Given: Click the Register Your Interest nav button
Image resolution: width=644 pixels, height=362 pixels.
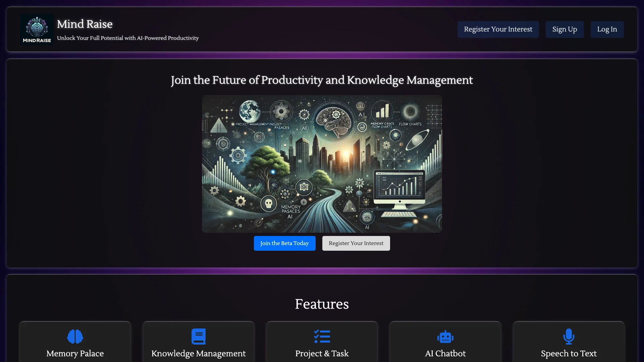Looking at the screenshot, I should [498, 29].
